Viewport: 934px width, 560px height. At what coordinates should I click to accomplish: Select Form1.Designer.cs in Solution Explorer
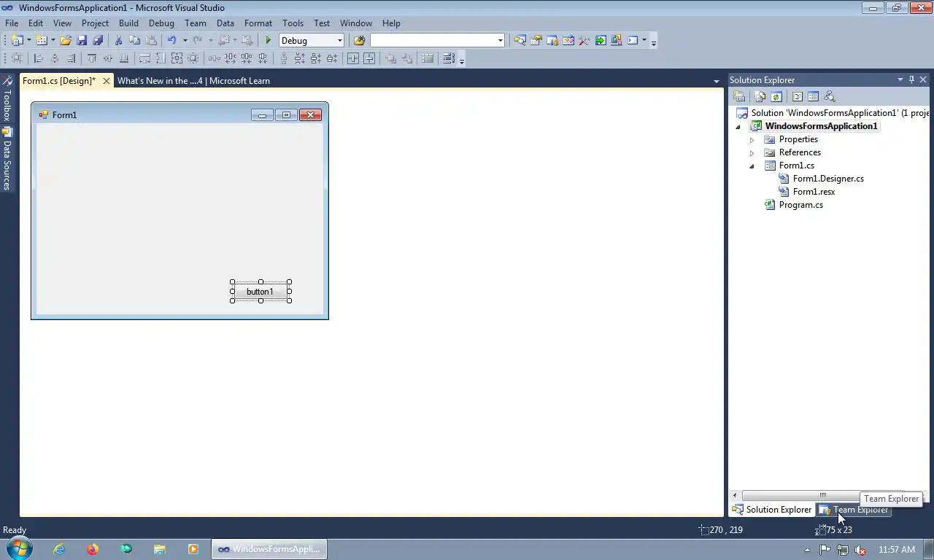click(x=828, y=179)
